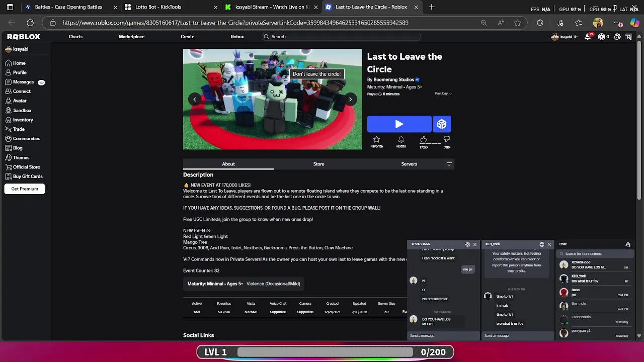The height and width of the screenshot is (362, 644).
Task: Open Connect in the sidebar
Action: pos(18,92)
